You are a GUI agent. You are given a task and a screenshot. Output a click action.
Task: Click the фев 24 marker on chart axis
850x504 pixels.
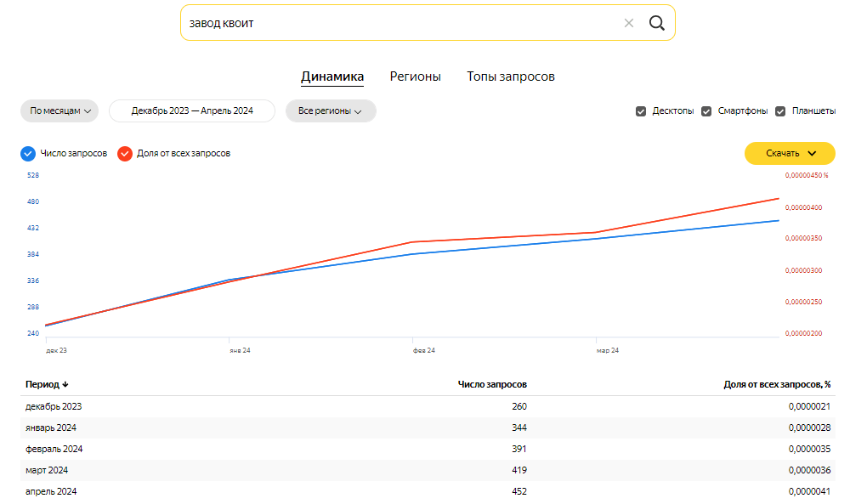(x=423, y=349)
